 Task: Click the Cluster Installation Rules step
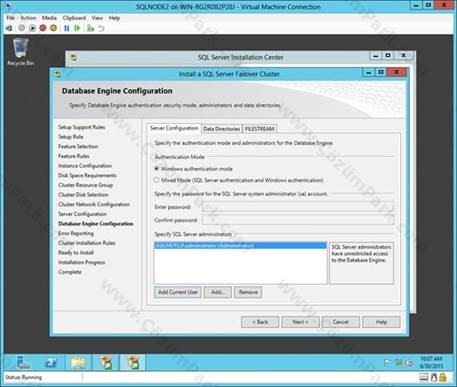click(87, 243)
